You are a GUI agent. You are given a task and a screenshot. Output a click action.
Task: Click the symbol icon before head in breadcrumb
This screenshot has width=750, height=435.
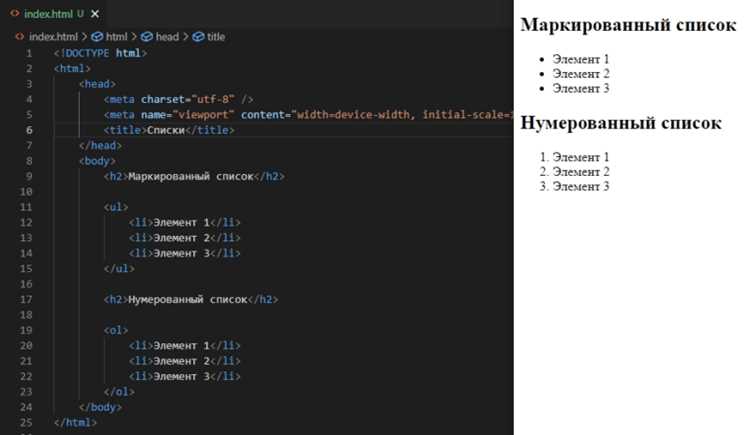[x=146, y=37]
